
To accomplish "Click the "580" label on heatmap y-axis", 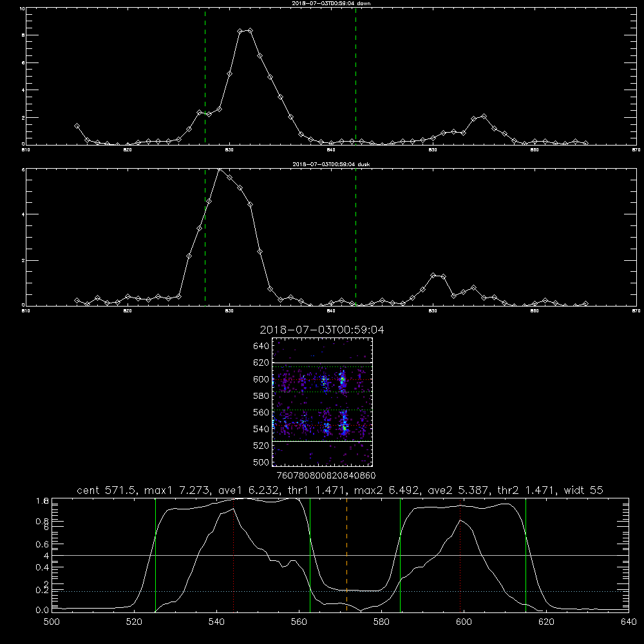I will click(x=261, y=395).
